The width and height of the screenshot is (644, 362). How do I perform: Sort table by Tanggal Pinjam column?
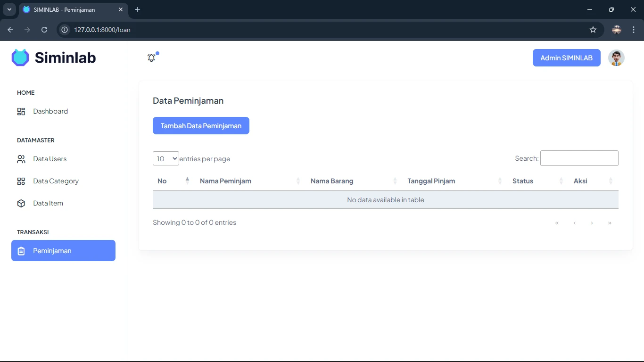coord(431,181)
